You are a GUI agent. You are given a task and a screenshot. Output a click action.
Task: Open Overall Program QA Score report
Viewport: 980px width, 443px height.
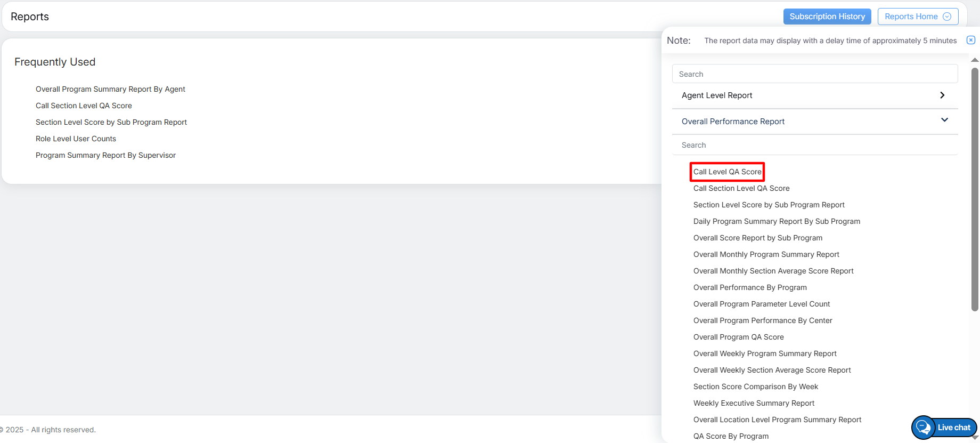tap(738, 337)
